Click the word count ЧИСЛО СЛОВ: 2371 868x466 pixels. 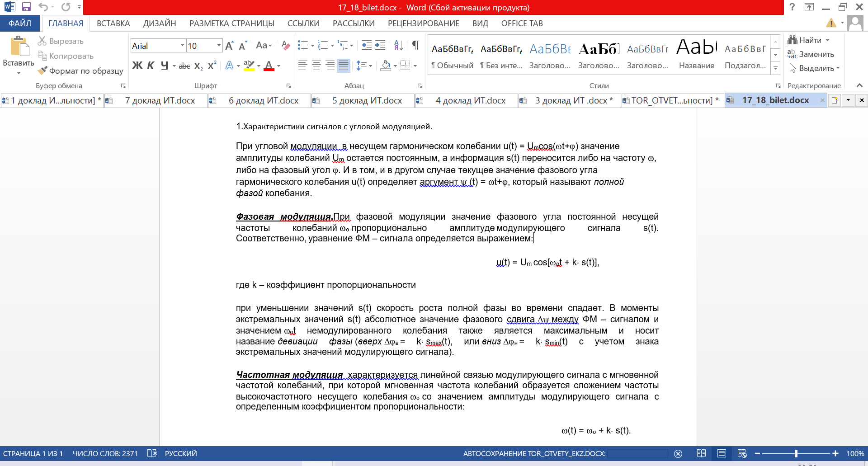coord(105,453)
